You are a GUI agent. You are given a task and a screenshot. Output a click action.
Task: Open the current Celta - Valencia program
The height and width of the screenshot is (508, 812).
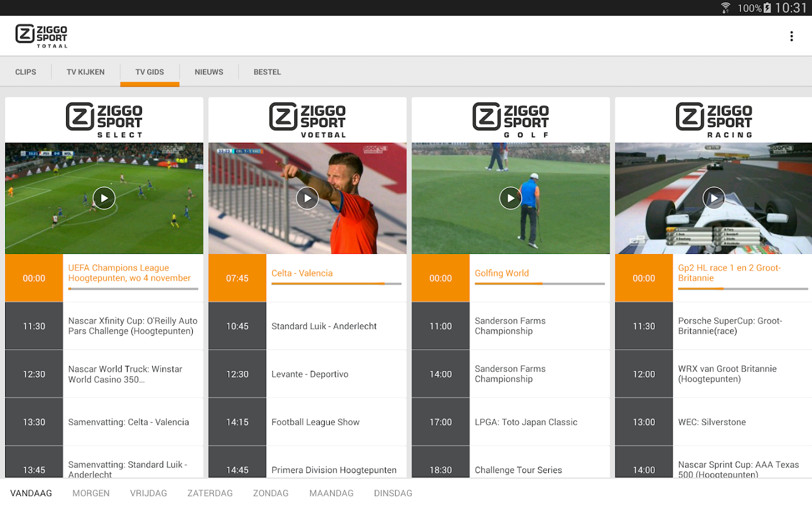click(x=307, y=278)
